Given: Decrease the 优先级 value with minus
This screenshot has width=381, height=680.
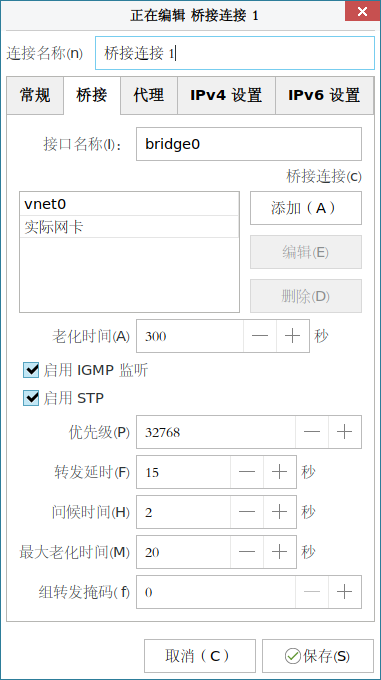Looking at the screenshot, I should coord(312,432).
